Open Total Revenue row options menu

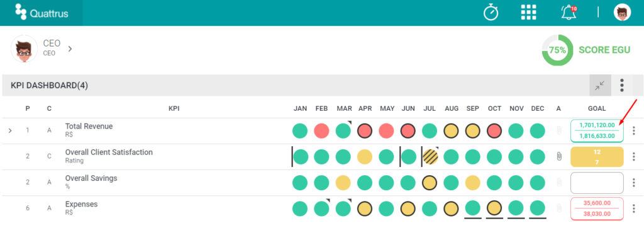pos(634,131)
